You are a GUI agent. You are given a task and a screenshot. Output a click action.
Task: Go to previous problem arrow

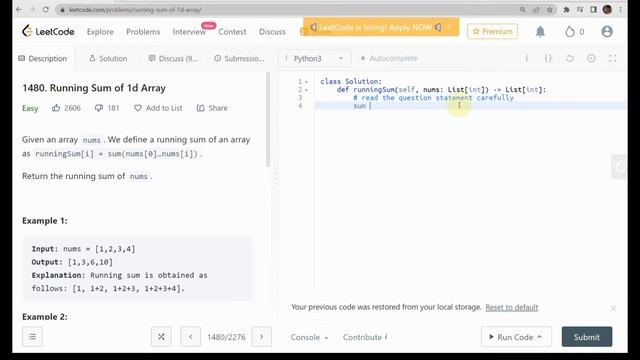click(191, 337)
